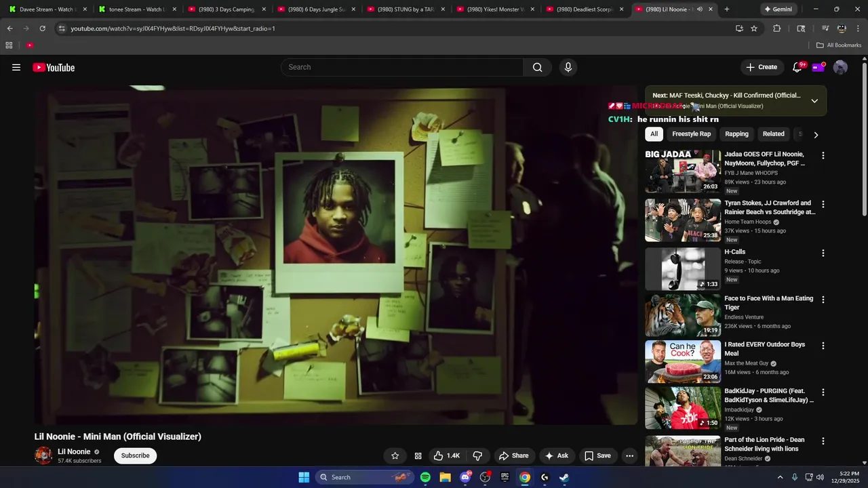Click the address bar URL
The width and height of the screenshot is (868, 488).
click(x=173, y=28)
